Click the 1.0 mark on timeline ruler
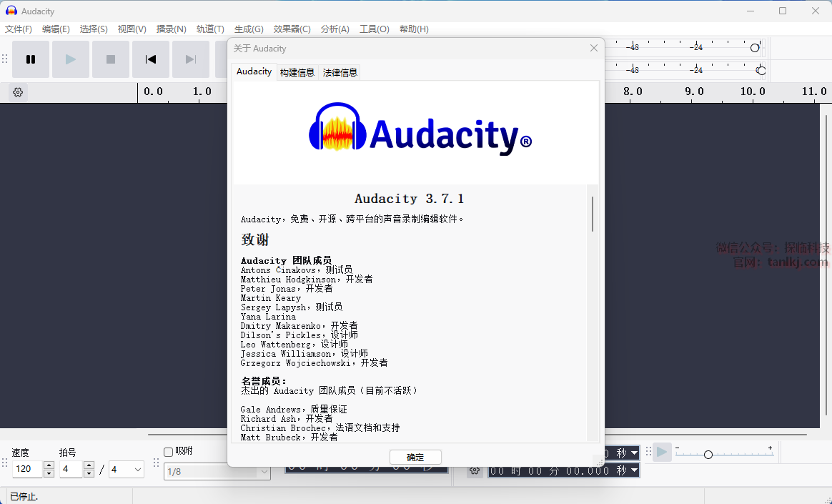Image resolution: width=832 pixels, height=504 pixels. [202, 92]
